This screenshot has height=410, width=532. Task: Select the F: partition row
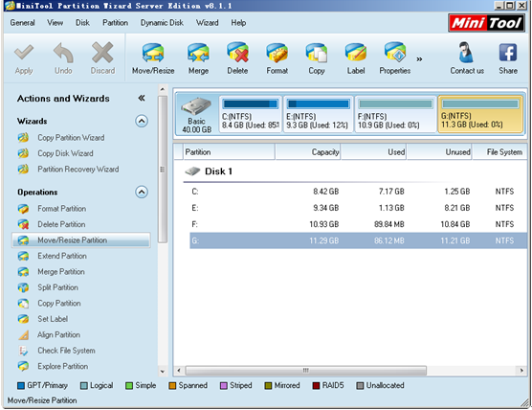tap(358, 224)
